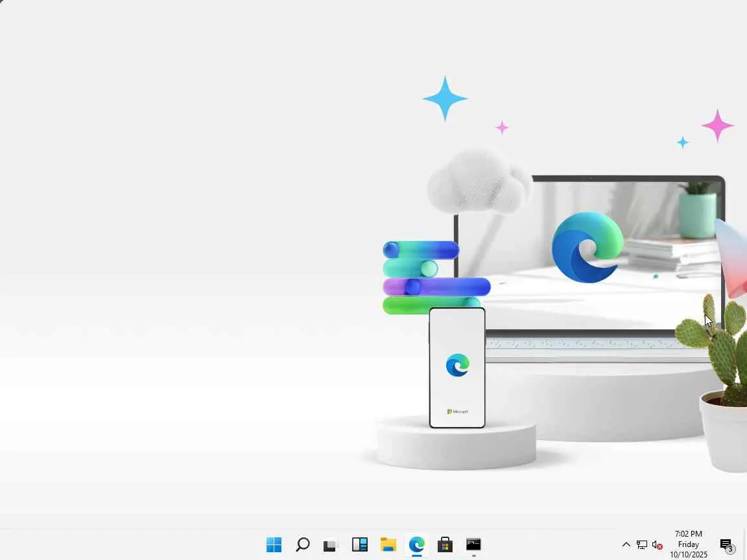This screenshot has height=560, width=747.
Task: Open network status tray icon
Action: [642, 544]
